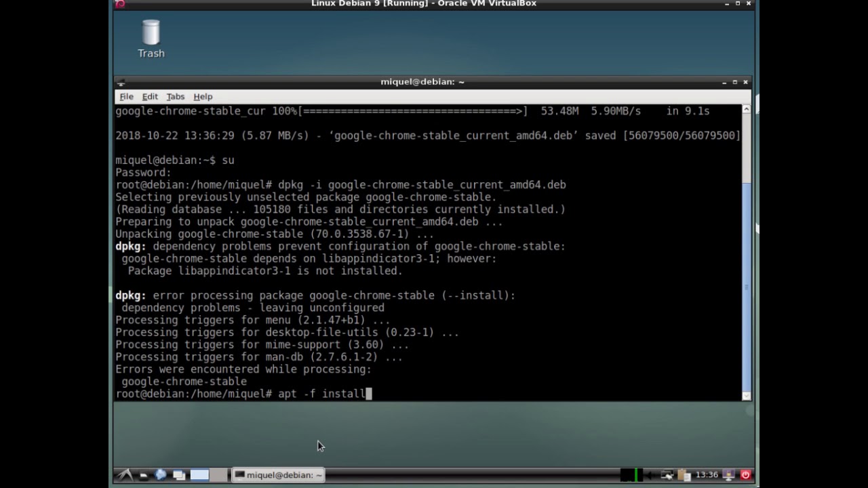868x488 pixels.
Task: Open the Edit menu in the terminal
Action: tap(150, 96)
